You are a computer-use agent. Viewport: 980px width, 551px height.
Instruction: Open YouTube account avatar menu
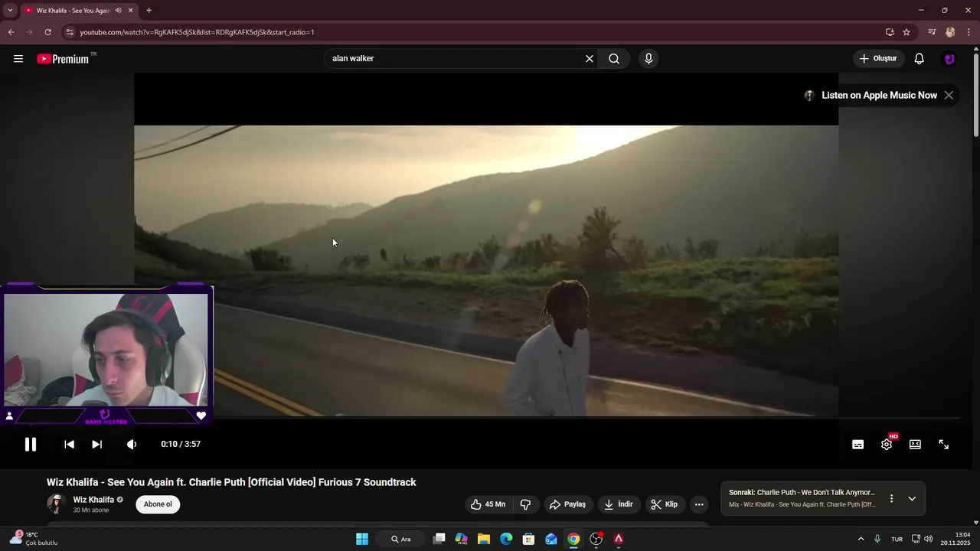coord(949,59)
